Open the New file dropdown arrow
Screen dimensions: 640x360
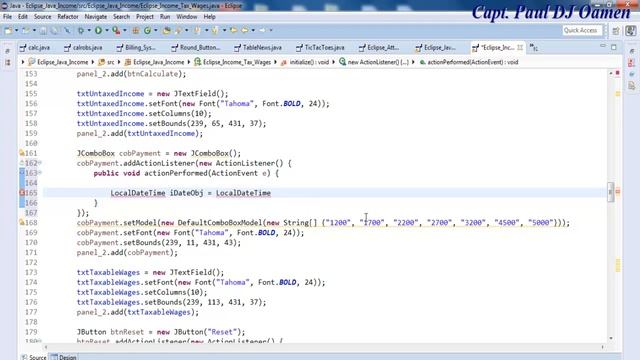pyautogui.click(x=16, y=31)
